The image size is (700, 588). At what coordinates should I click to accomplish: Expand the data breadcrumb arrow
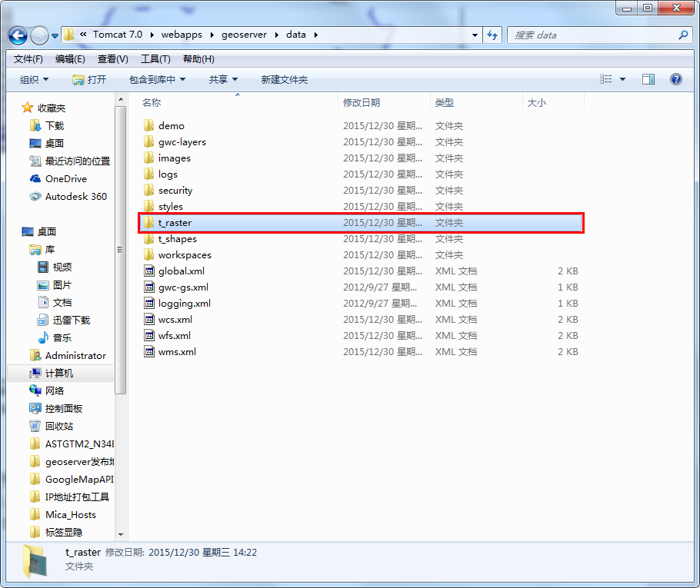click(x=315, y=35)
